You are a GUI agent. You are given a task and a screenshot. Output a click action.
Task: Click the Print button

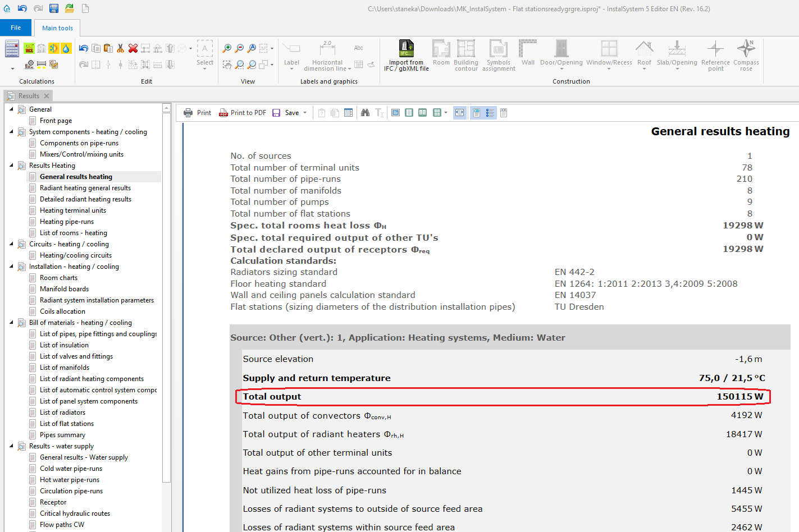(x=197, y=113)
